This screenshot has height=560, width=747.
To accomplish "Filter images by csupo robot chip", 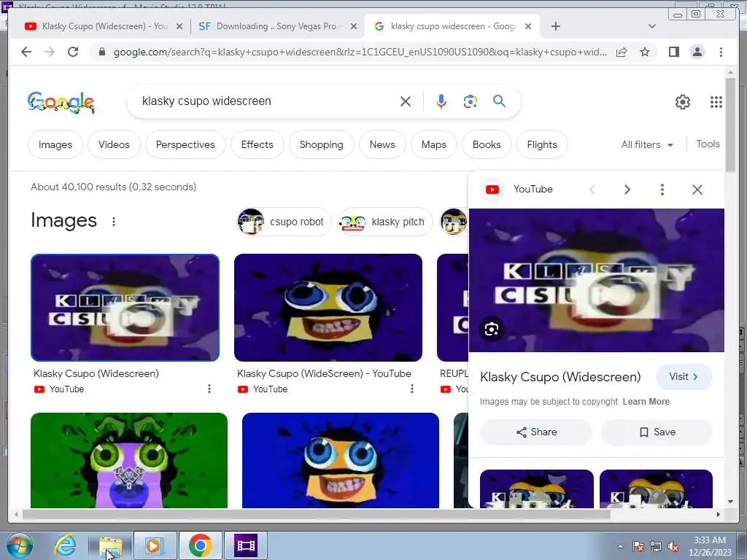I will (x=284, y=222).
